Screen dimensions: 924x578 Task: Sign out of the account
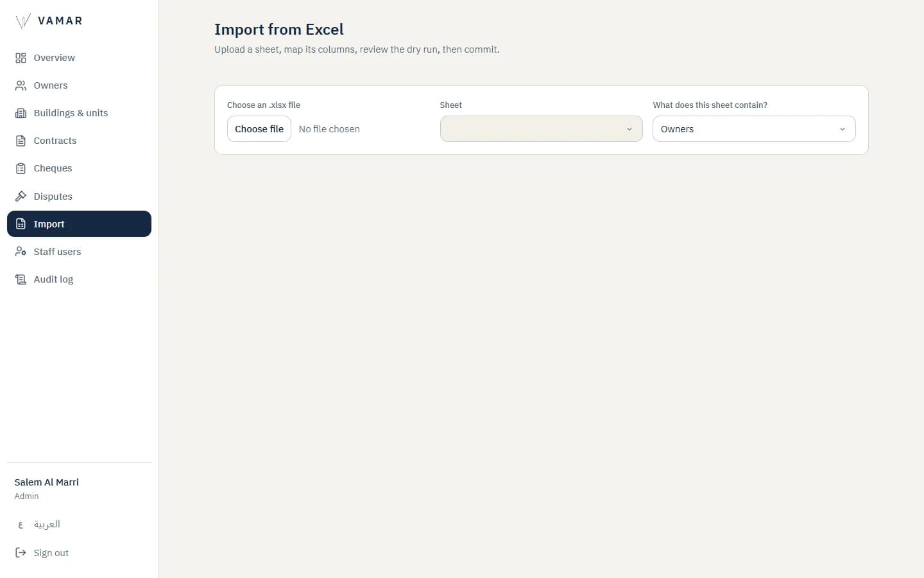point(79,553)
